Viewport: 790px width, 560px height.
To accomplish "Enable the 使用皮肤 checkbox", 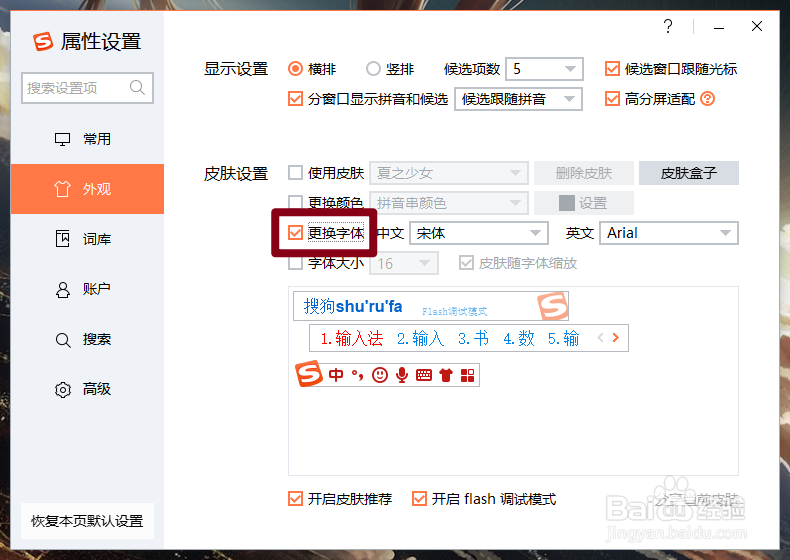I will point(295,173).
